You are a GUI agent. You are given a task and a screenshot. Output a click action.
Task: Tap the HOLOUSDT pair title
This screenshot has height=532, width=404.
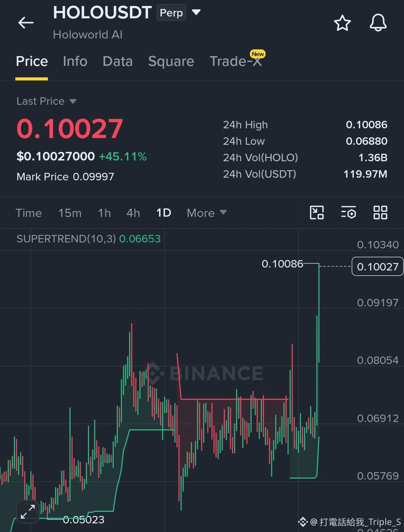coord(102,12)
